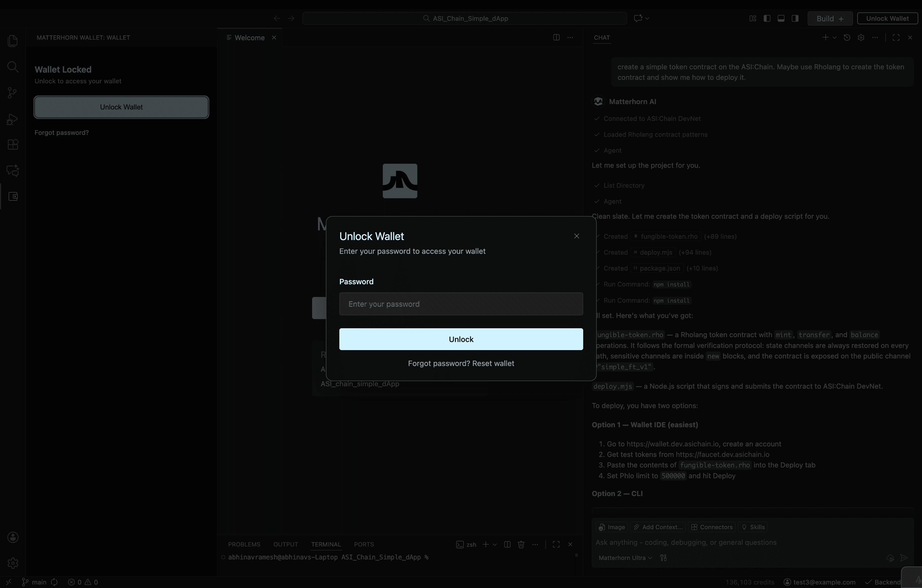Split the editor to the right
This screenshot has height=588, width=922.
click(x=556, y=37)
